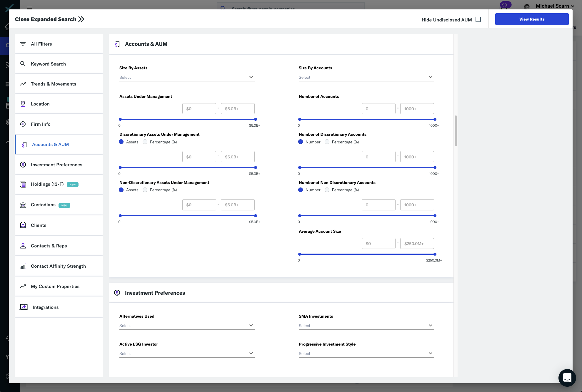
Task: Switch to Holdings (13-F) filter section
Action: pos(47,184)
